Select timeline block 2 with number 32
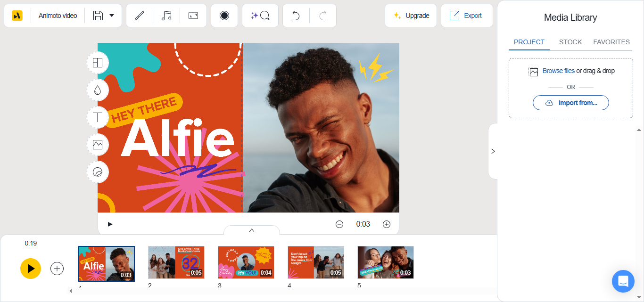Viewport: 644px width, 302px height. [x=176, y=262]
